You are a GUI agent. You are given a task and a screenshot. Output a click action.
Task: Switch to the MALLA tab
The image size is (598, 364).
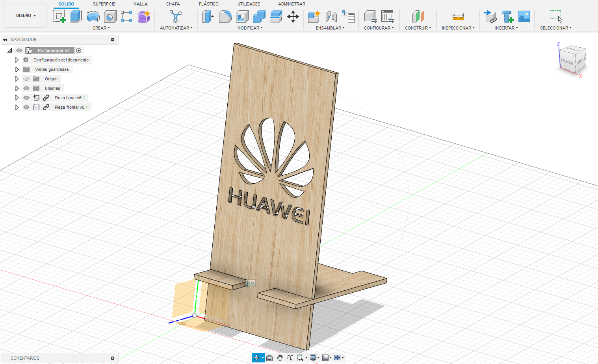[141, 4]
